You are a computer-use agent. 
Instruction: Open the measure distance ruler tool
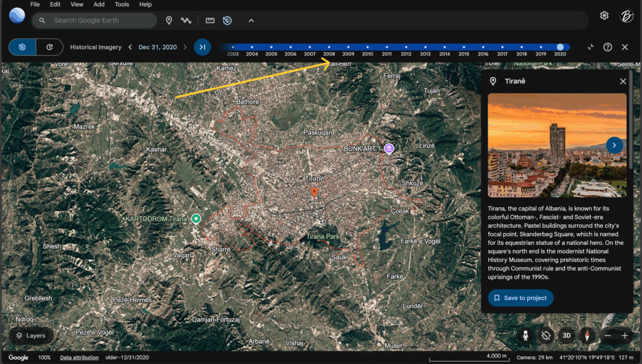tap(210, 21)
